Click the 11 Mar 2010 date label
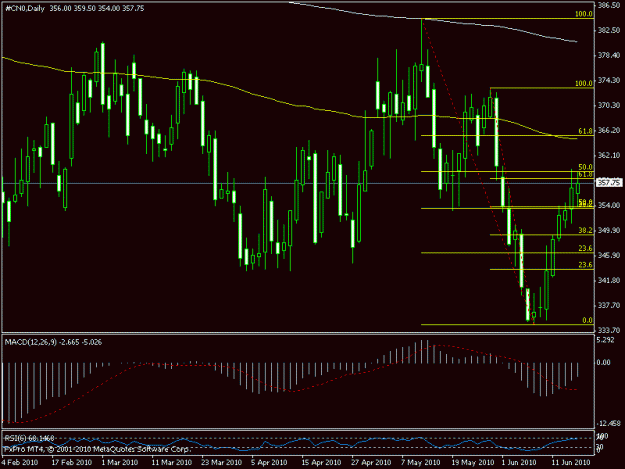 pos(171,462)
